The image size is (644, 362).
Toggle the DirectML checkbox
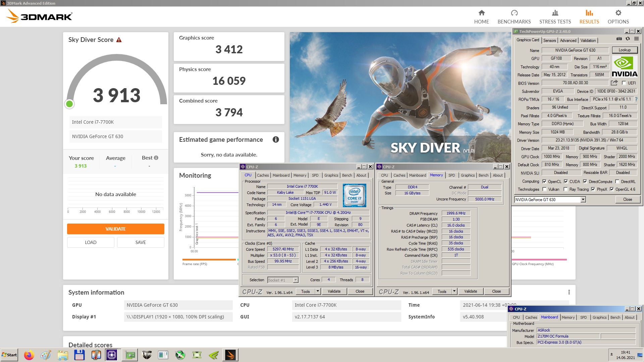[617, 181]
